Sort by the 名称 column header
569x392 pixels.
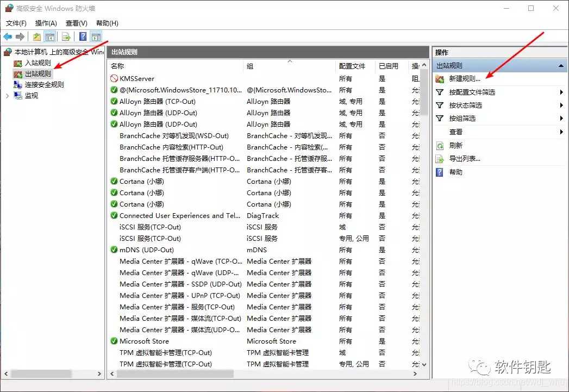(x=176, y=66)
